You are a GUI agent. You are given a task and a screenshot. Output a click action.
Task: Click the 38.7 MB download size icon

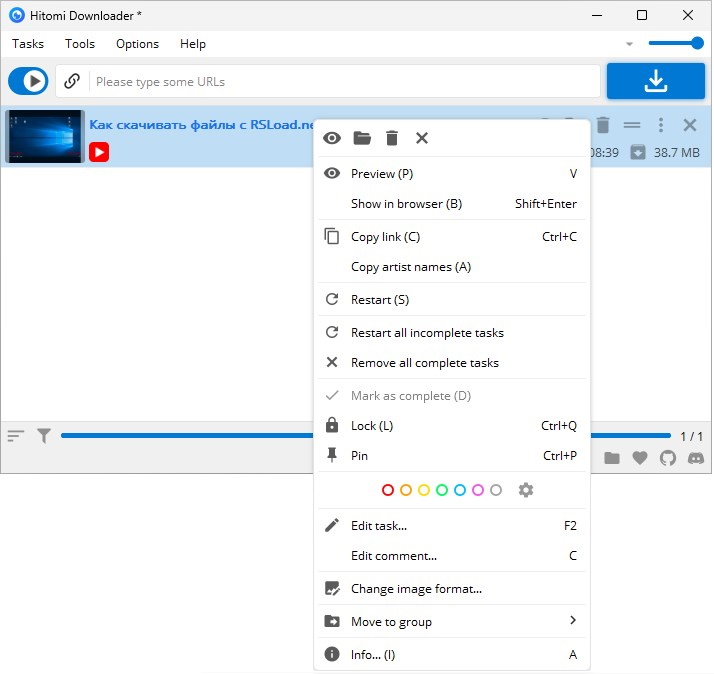(x=638, y=152)
